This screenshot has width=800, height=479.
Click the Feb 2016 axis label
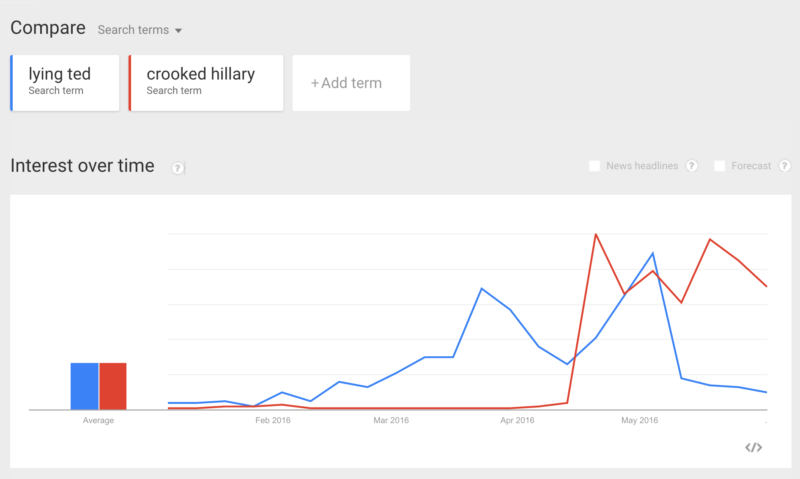tap(273, 420)
